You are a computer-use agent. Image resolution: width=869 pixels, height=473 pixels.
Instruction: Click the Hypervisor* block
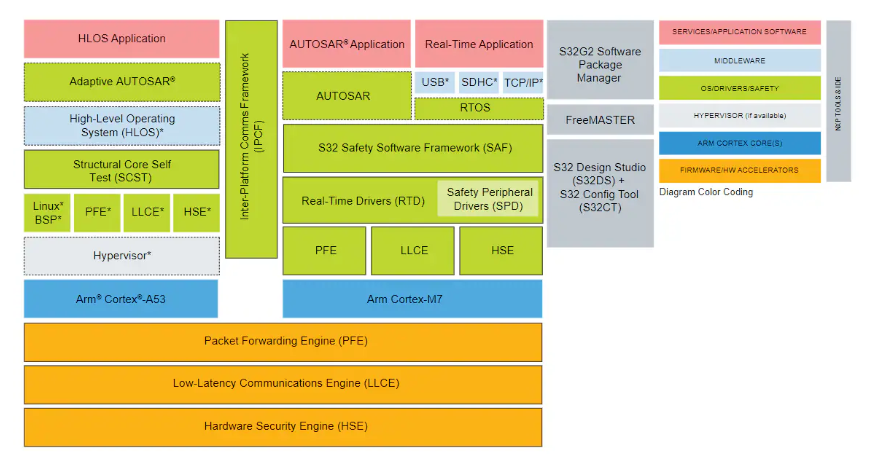pyautogui.click(x=122, y=256)
